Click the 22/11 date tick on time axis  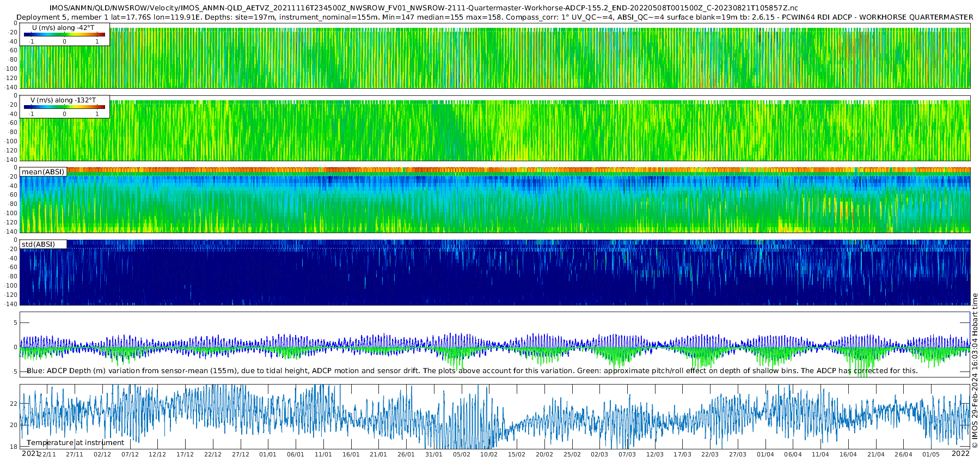click(47, 454)
